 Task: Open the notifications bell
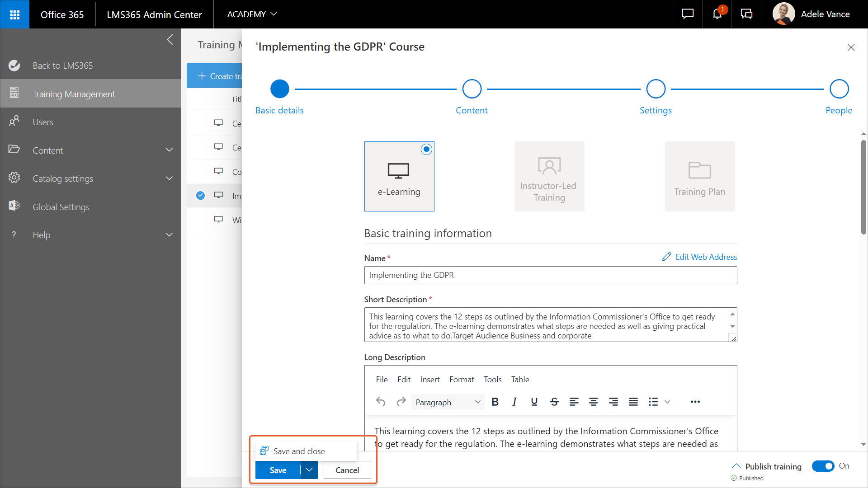tap(717, 14)
